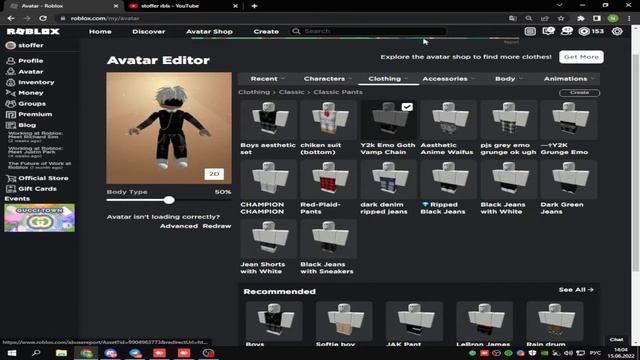Click the Create button above clothing grid
Screen dimensions: 640x360
pos(579,93)
